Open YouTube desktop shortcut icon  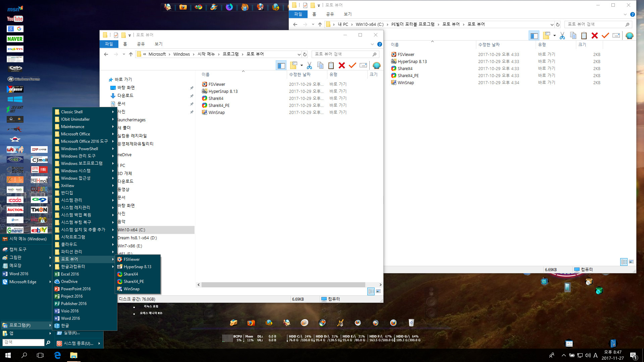pos(15,19)
